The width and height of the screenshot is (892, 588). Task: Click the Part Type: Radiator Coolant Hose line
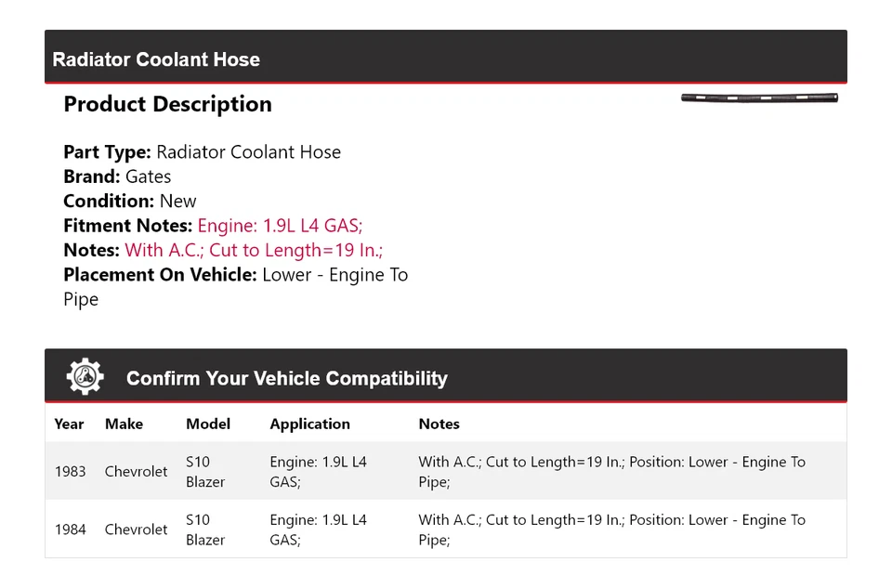coord(202,151)
